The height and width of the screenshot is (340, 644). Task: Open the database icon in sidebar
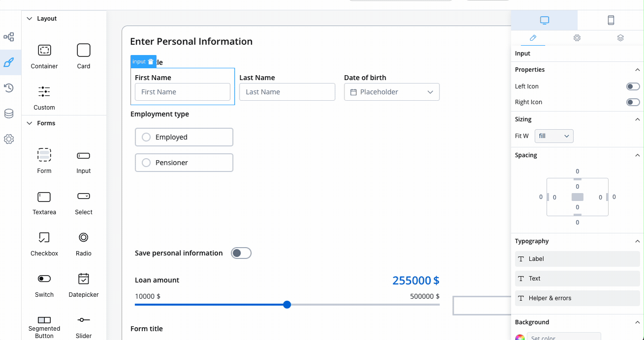pyautogui.click(x=9, y=113)
